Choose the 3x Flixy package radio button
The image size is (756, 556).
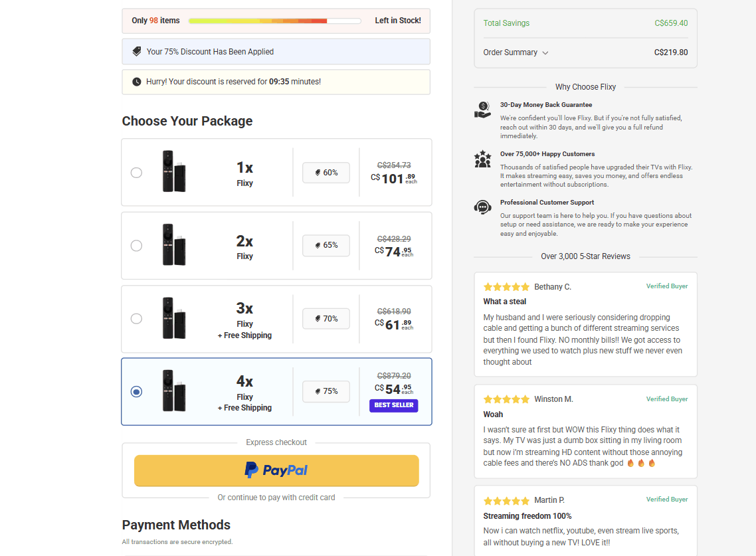[x=136, y=319]
